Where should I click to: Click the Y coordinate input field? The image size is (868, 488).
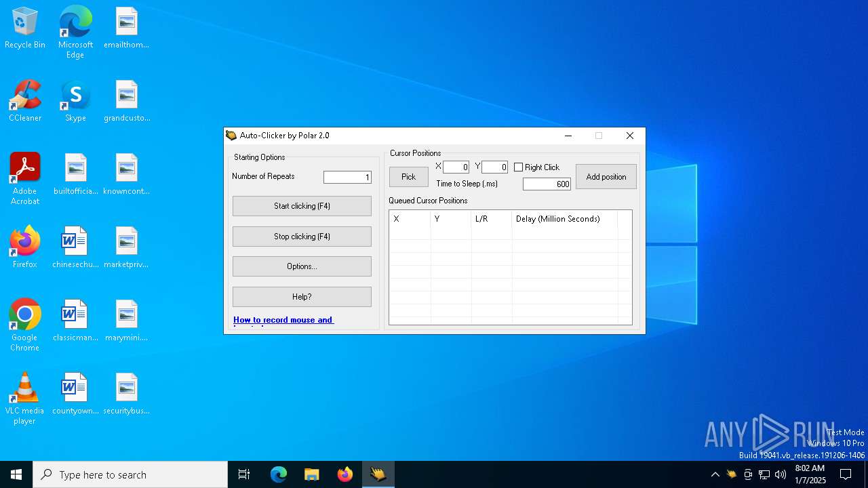(x=494, y=167)
